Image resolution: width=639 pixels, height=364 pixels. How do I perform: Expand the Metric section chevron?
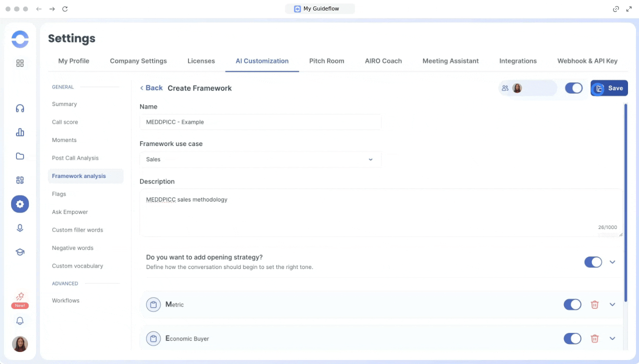coord(612,304)
